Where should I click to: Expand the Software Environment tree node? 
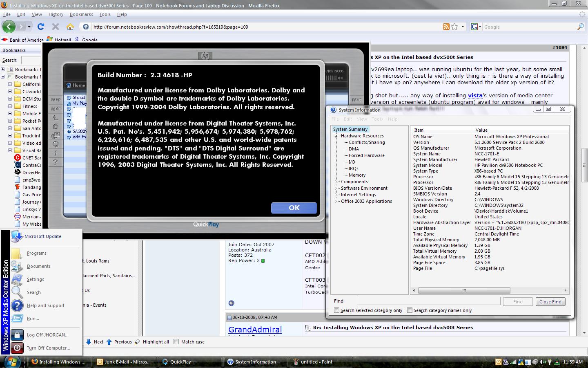click(x=336, y=188)
